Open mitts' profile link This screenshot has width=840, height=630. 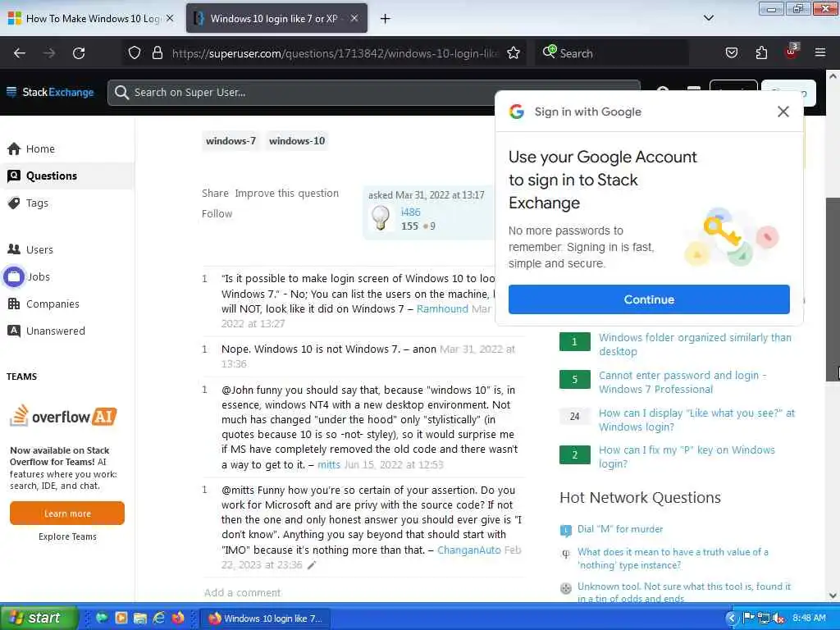coord(329,464)
